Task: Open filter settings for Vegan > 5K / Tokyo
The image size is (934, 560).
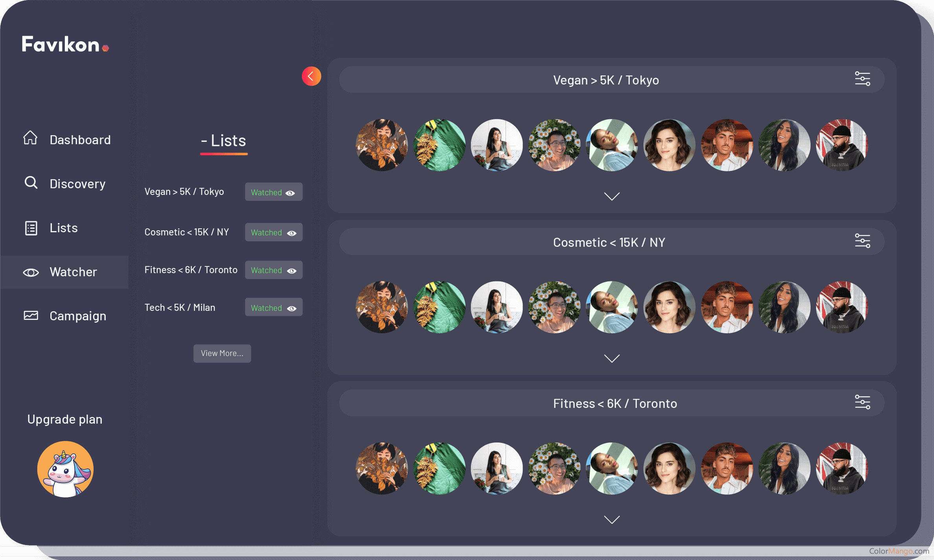Action: (x=862, y=79)
